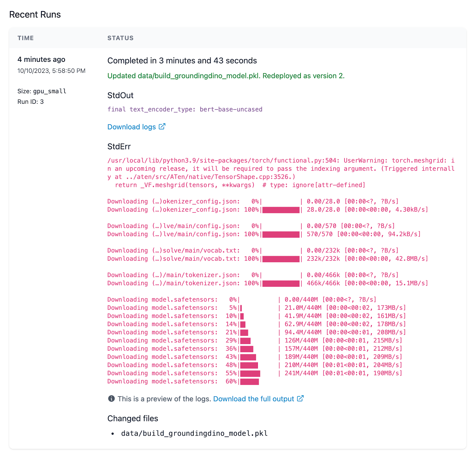Viewport: 476px width, 455px height.
Task: Click "Completed in 3 minutes and 43 seconds"
Action: [x=182, y=61]
